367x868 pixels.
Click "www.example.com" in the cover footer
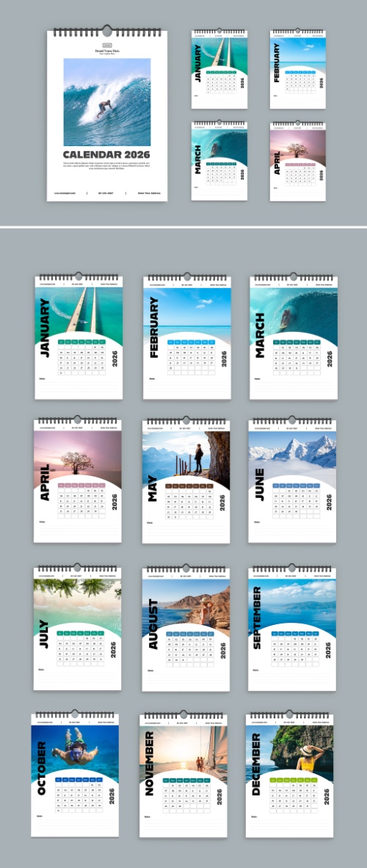tap(64, 193)
